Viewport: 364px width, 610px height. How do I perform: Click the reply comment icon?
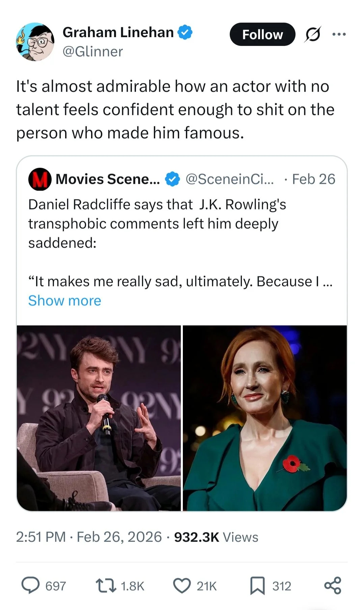coord(30,585)
